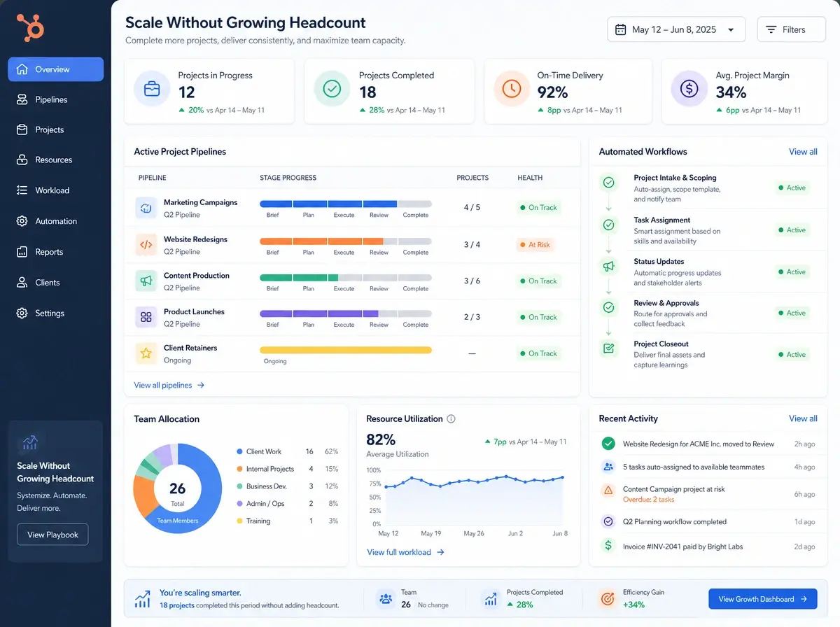The image size is (840, 627).
Task: Click the Project Intake & Scoping check icon
Action: (x=609, y=183)
